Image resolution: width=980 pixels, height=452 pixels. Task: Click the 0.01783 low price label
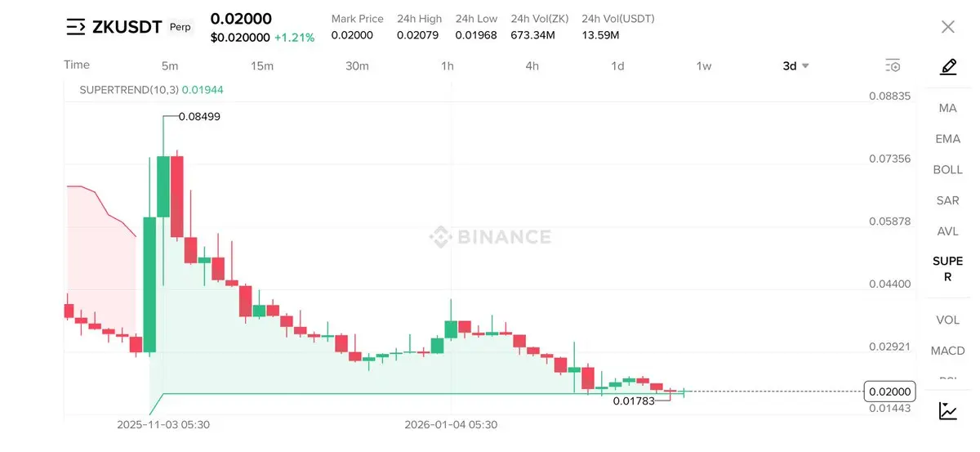[634, 401]
